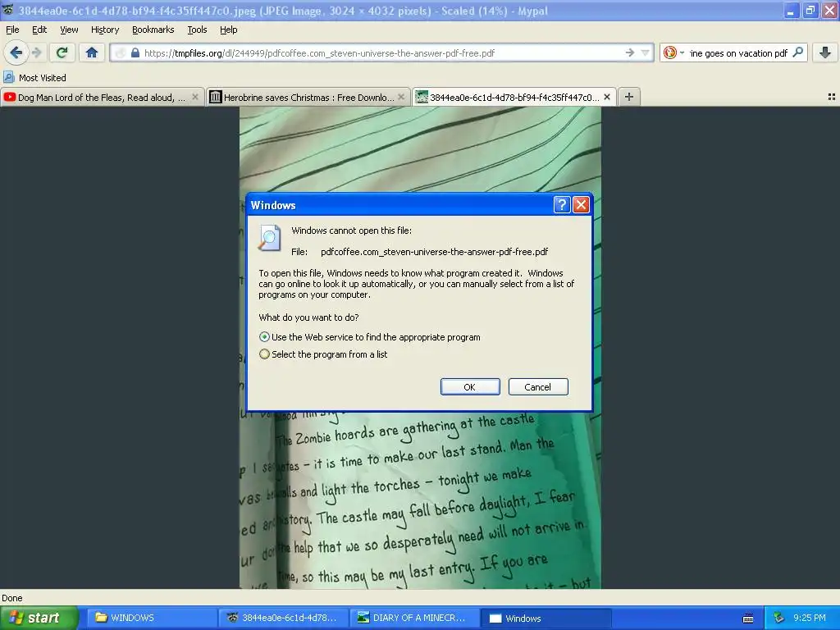Close the Herobrine saves Christmas tab
840x630 pixels.
pyautogui.click(x=401, y=97)
